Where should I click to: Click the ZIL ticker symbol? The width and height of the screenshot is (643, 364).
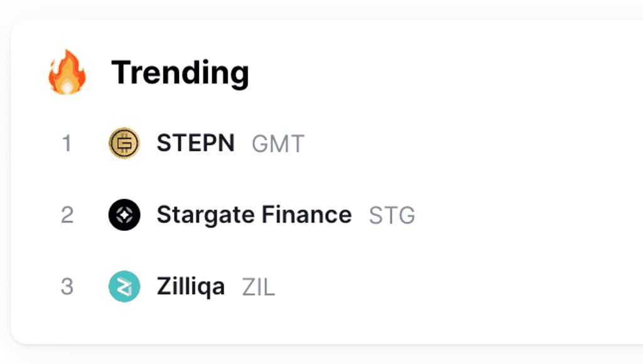coord(258,287)
